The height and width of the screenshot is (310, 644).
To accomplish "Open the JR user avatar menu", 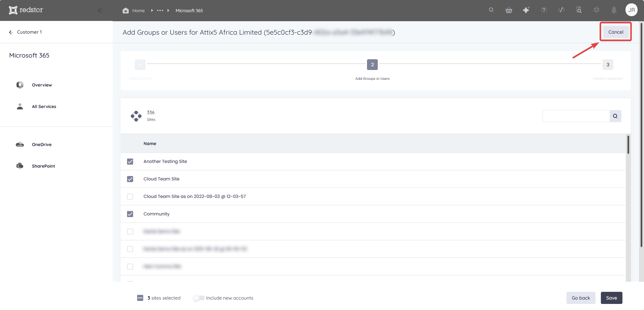I will 632,10.
